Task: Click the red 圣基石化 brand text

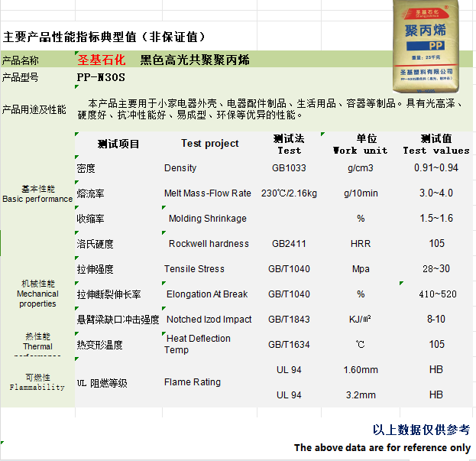Action: coord(101,60)
